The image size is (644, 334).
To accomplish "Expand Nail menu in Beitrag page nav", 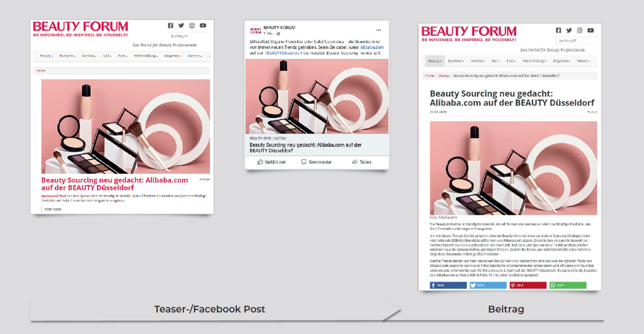I will pos(496,61).
